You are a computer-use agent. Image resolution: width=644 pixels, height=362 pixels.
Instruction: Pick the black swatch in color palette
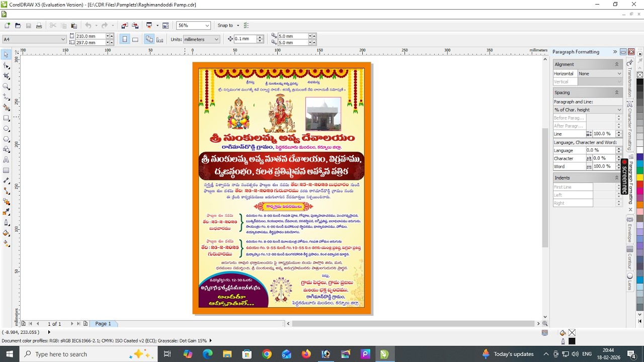point(639,82)
